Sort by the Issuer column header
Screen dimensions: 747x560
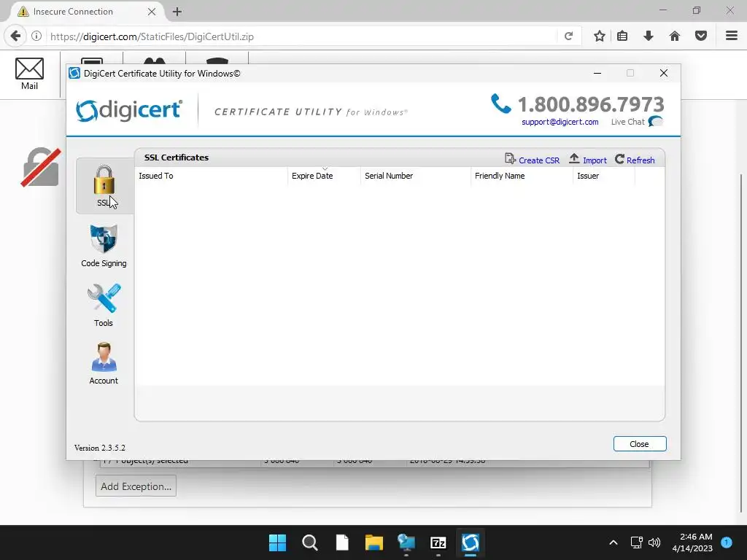tap(603, 176)
